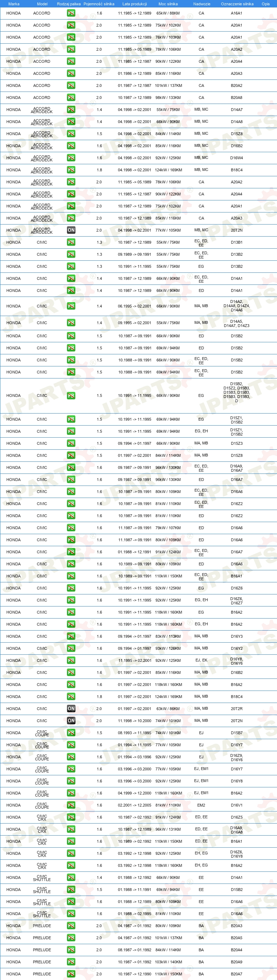Click the Rodzaj paliwa column header
The width and height of the screenshot is (277, 980).
tap(69, 4)
